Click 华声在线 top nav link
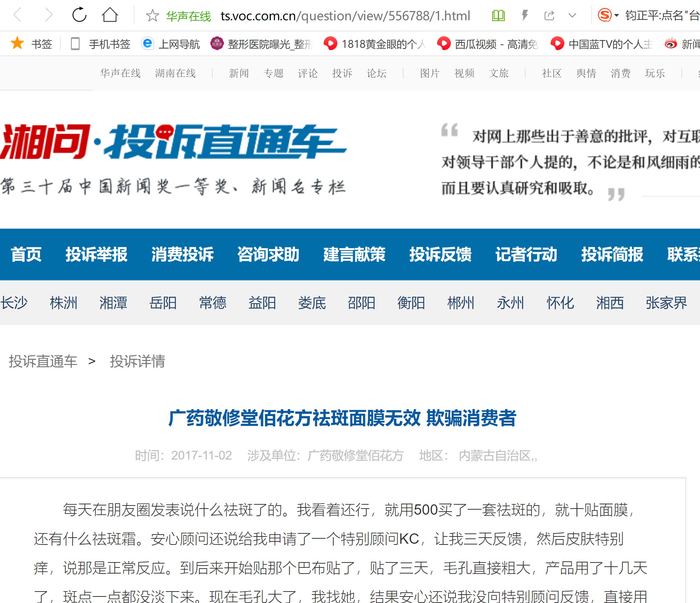The width and height of the screenshot is (700, 603). 120,73
